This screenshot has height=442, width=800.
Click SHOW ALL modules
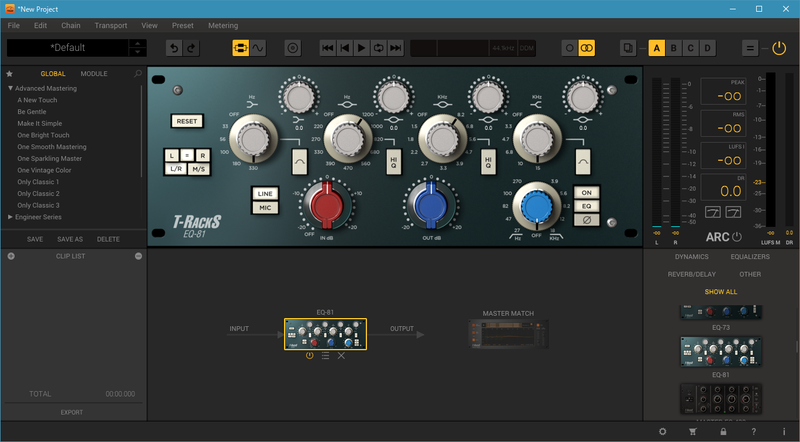pos(720,292)
